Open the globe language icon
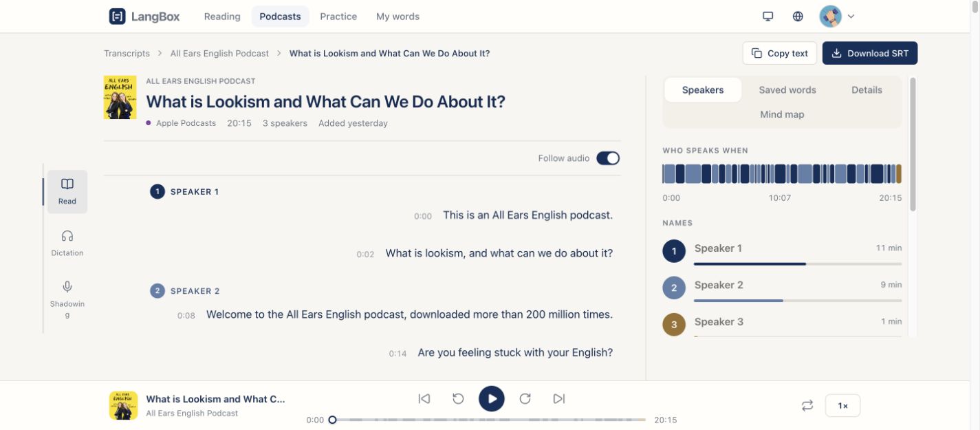This screenshot has width=980, height=430. pyautogui.click(x=798, y=17)
